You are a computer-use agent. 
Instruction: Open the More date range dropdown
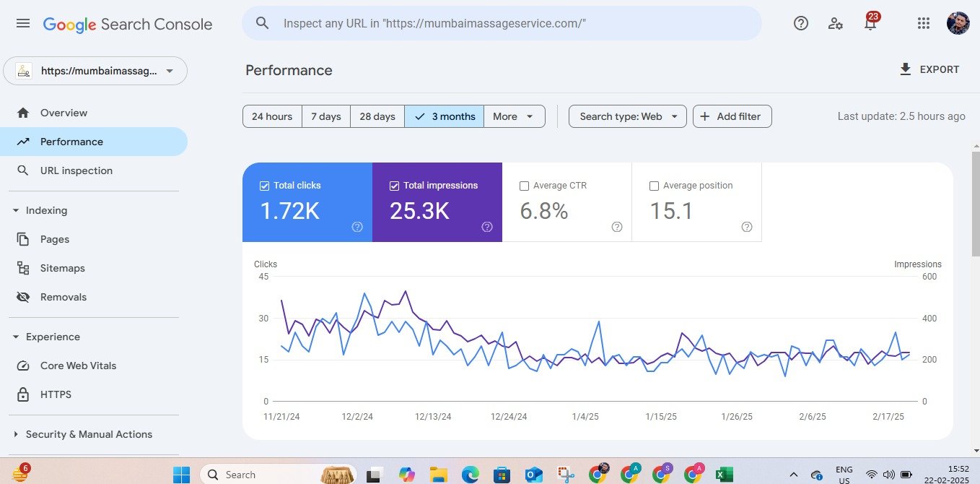pos(515,116)
